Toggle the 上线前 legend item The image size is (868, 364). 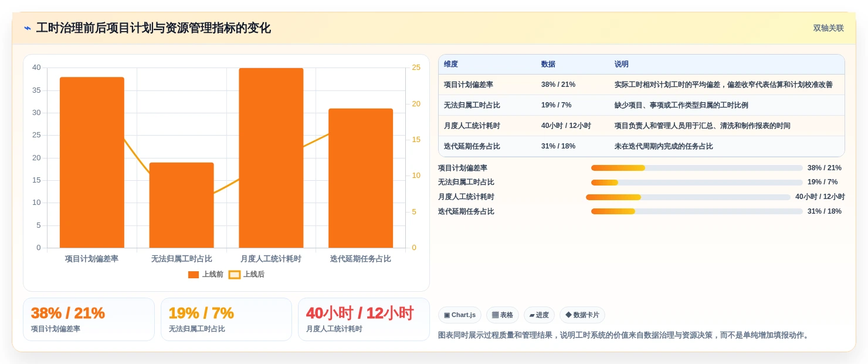point(206,274)
